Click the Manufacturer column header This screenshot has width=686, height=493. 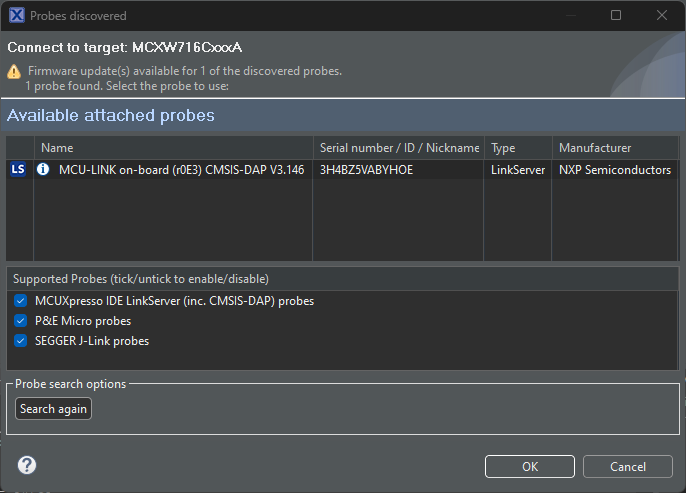(615, 148)
